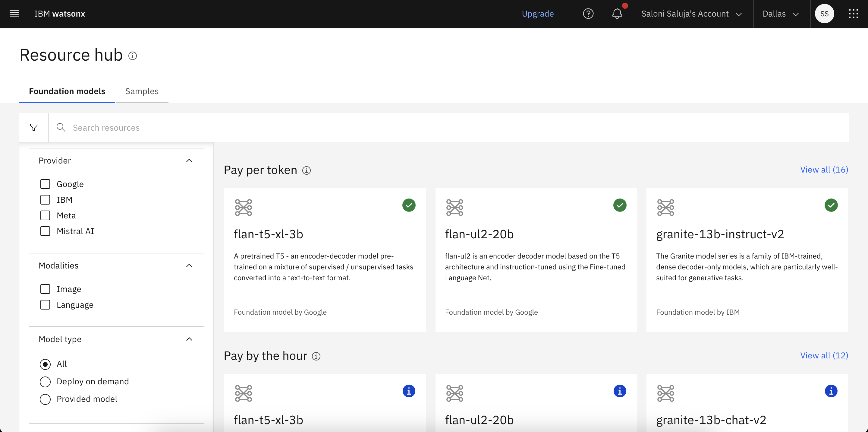
Task: Click the info icon next to Pay by the hour
Action: [x=316, y=357]
